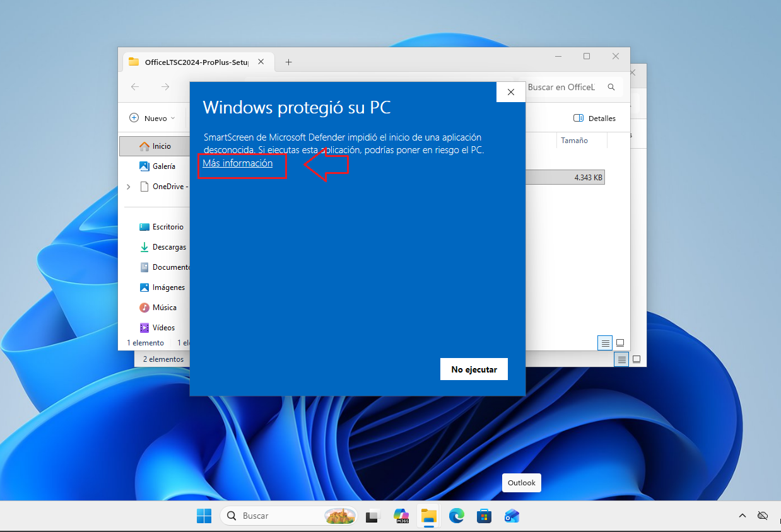Viewport: 781px width, 532px height.
Task: Click the OneDrive cloud tray icon
Action: [x=763, y=516]
